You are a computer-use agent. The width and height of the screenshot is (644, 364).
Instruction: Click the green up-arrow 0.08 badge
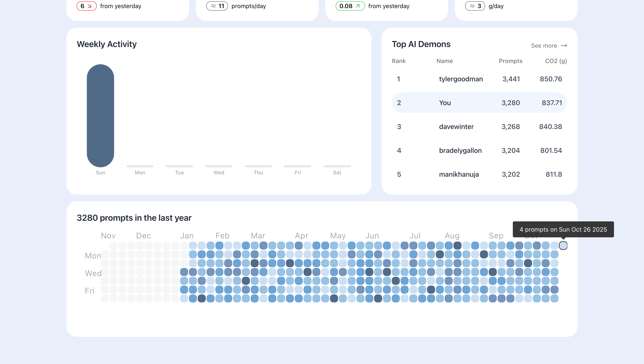pos(350,6)
